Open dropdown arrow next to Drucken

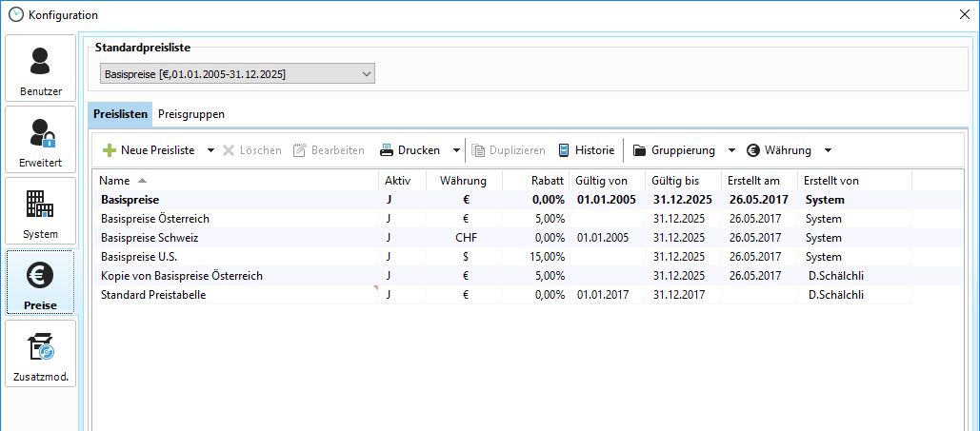coord(455,150)
